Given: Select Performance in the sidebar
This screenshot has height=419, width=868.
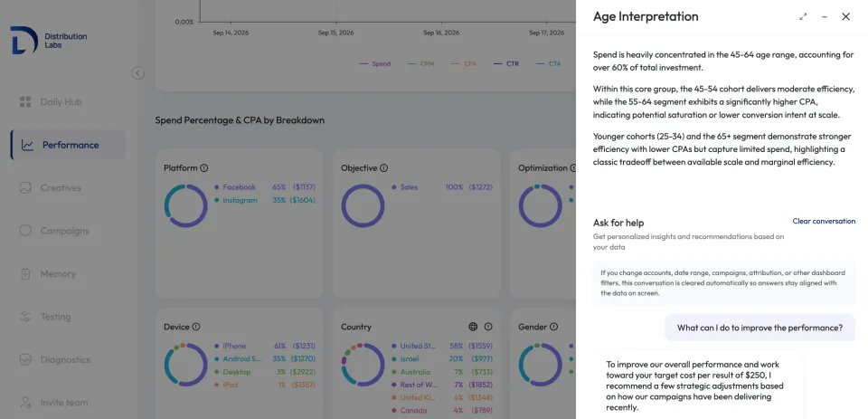Looking at the screenshot, I should [x=68, y=145].
